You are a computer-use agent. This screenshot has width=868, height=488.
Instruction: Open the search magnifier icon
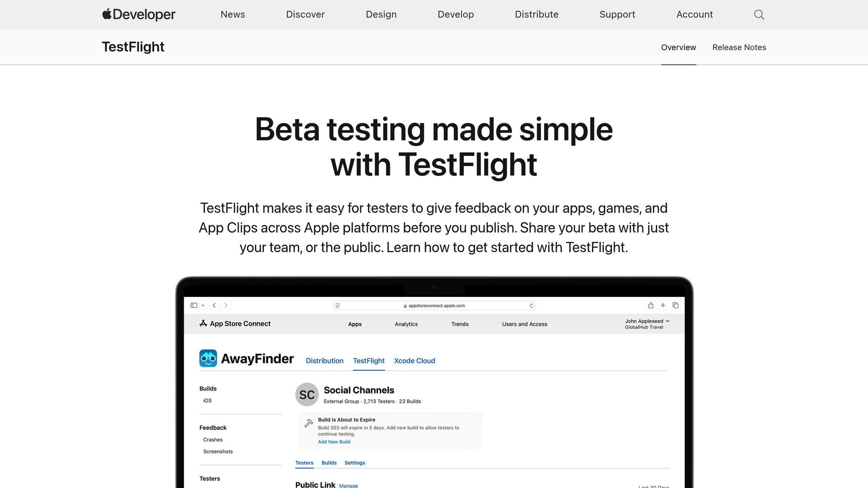click(x=759, y=15)
